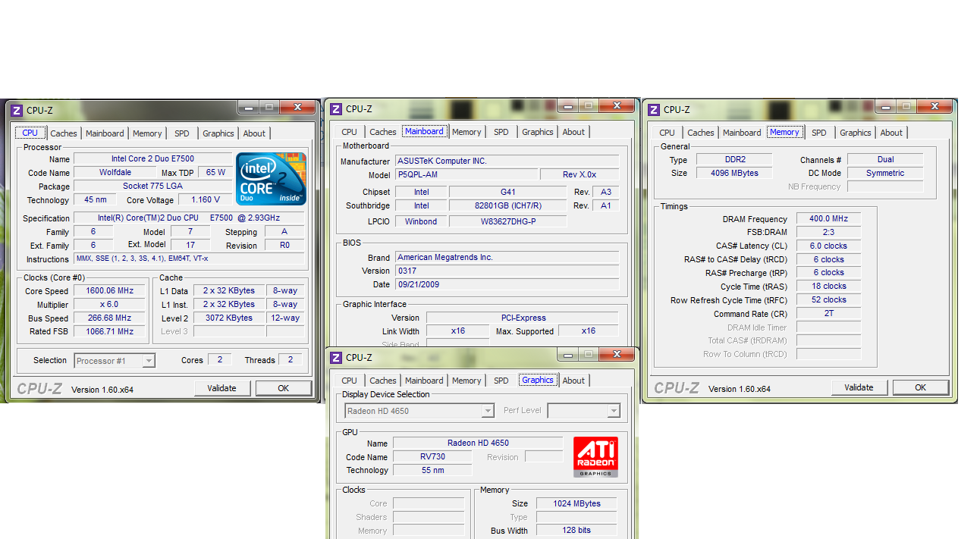
Task: Click the CPU-Z title icon in the memory timings window
Action: pyautogui.click(x=654, y=110)
